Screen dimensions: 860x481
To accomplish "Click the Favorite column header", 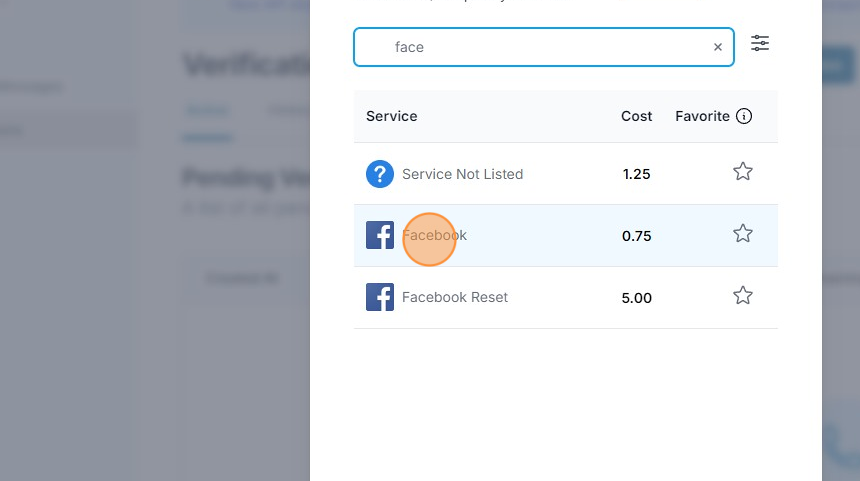I will pyautogui.click(x=702, y=116).
